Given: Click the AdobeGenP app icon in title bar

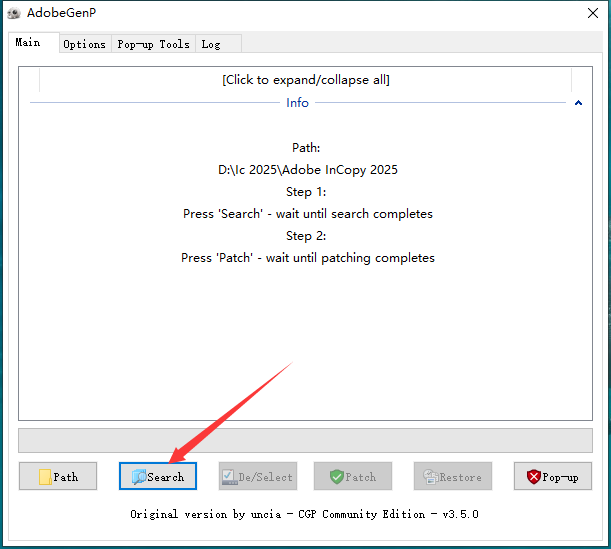Looking at the screenshot, I should pos(13,13).
